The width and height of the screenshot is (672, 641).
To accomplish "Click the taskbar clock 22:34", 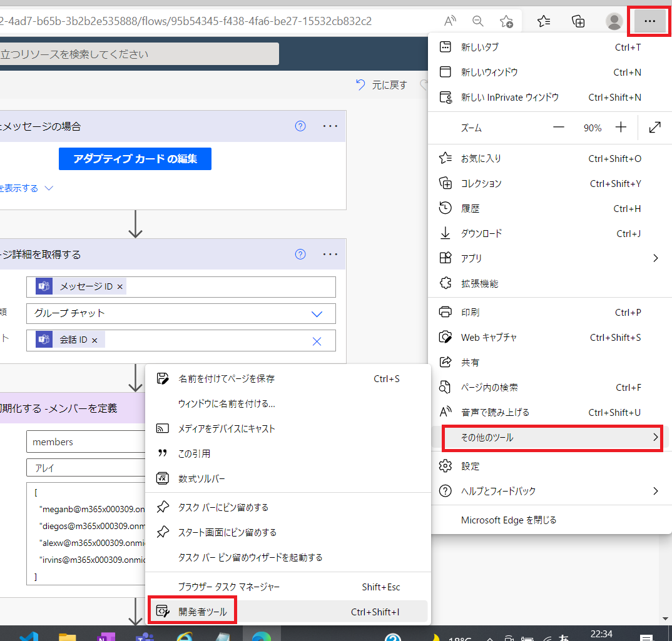I will pyautogui.click(x=601, y=635).
